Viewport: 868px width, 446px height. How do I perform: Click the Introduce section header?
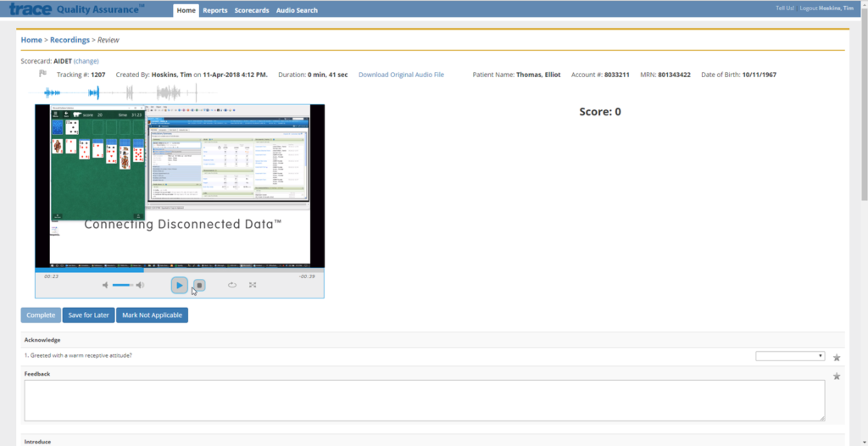coord(37,442)
